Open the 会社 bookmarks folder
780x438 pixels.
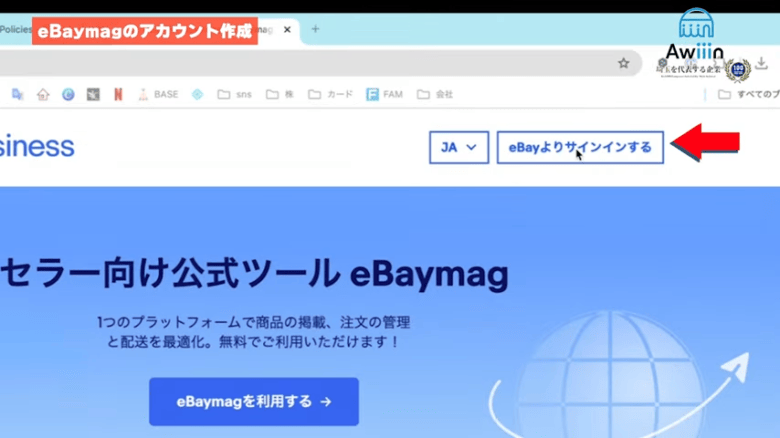point(435,95)
